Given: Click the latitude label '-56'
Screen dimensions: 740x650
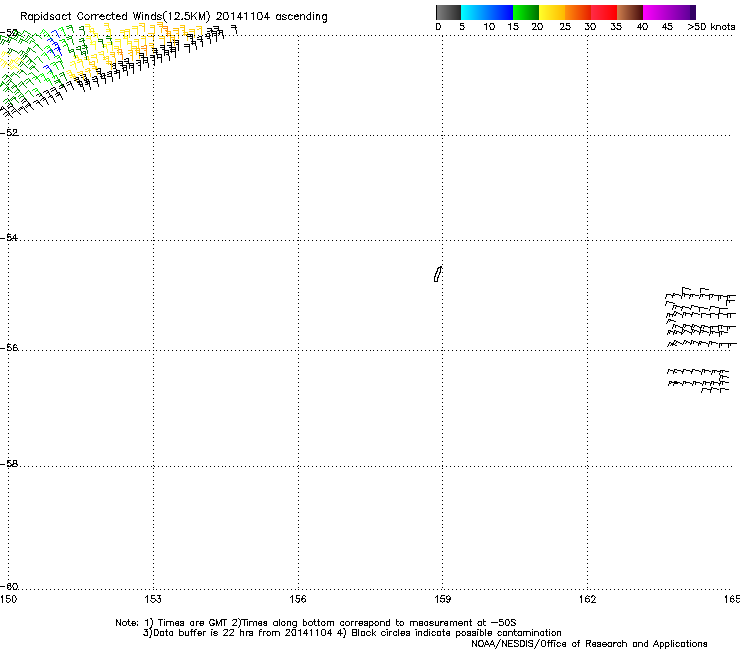Looking at the screenshot, I should pos(9,347).
